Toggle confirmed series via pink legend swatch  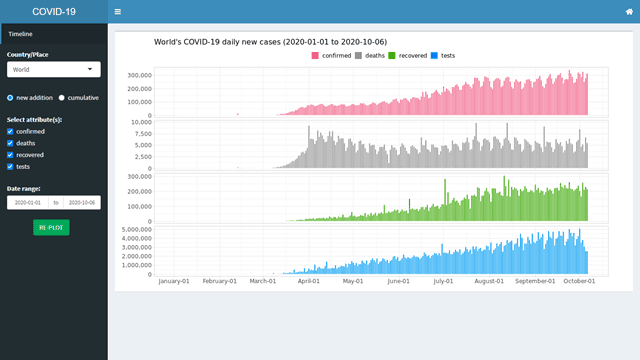click(315, 56)
